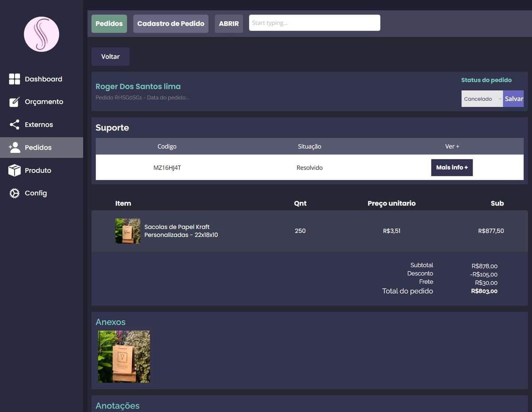Click the Externos share icon
Image resolution: width=532 pixels, height=412 pixels.
pyautogui.click(x=15, y=124)
